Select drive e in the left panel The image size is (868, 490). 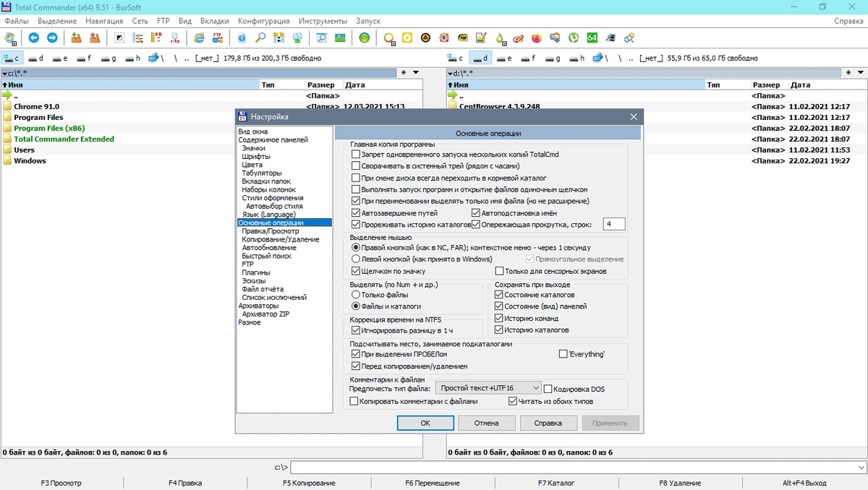(x=59, y=58)
